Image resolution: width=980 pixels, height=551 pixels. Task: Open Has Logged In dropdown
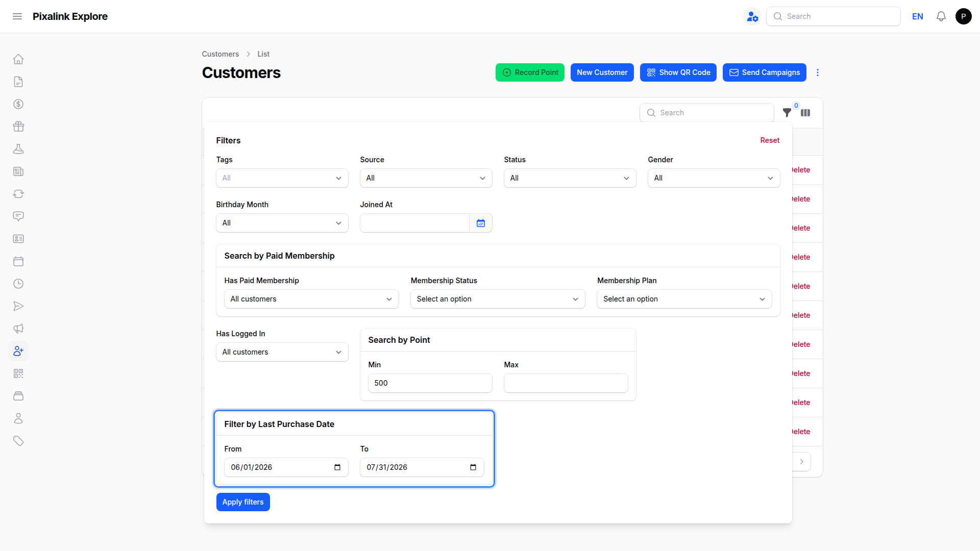282,352
